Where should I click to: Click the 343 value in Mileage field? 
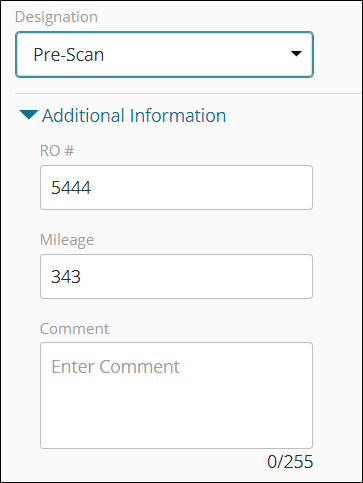[66, 277]
